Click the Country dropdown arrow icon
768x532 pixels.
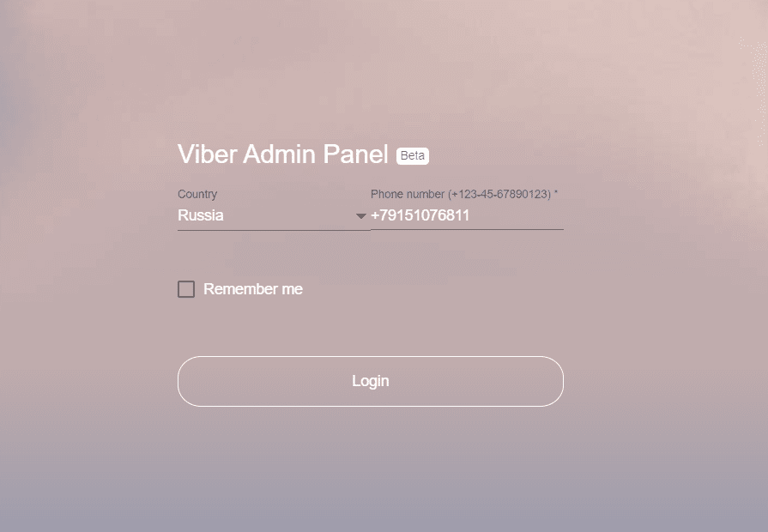pyautogui.click(x=361, y=216)
